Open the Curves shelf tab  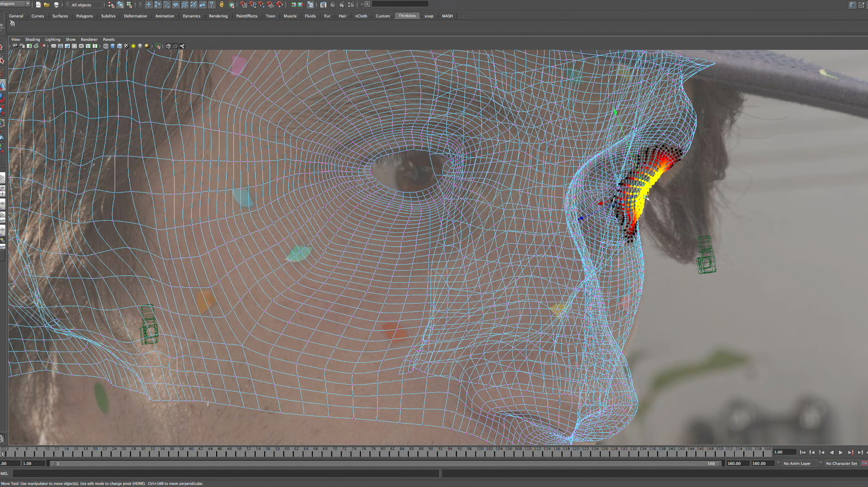(x=38, y=16)
